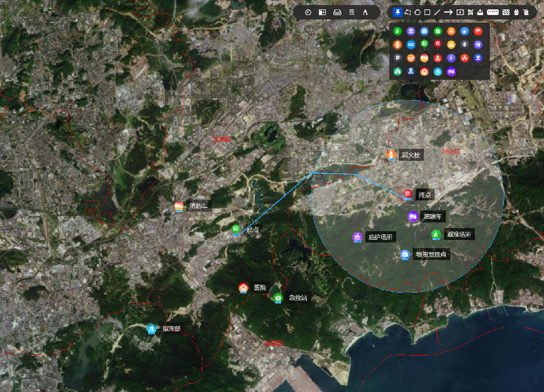
Task: Select the circle drawing tool
Action: point(418,13)
